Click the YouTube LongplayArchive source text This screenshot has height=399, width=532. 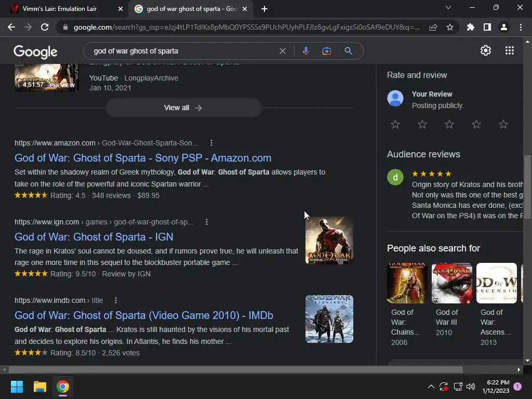134,78
